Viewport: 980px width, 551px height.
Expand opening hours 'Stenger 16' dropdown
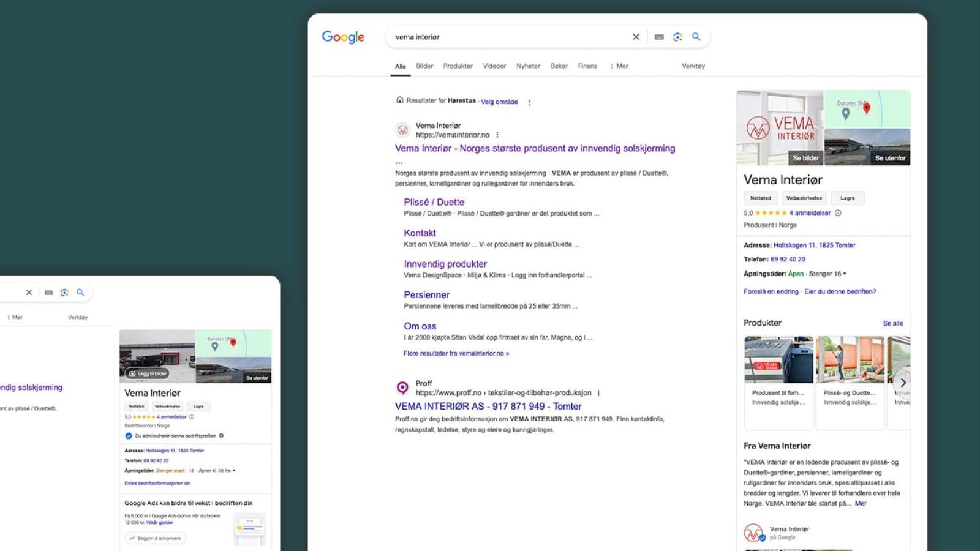click(x=845, y=274)
